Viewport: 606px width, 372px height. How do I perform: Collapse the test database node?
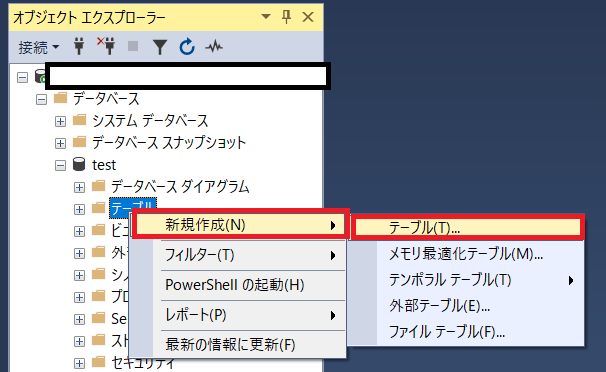60,166
